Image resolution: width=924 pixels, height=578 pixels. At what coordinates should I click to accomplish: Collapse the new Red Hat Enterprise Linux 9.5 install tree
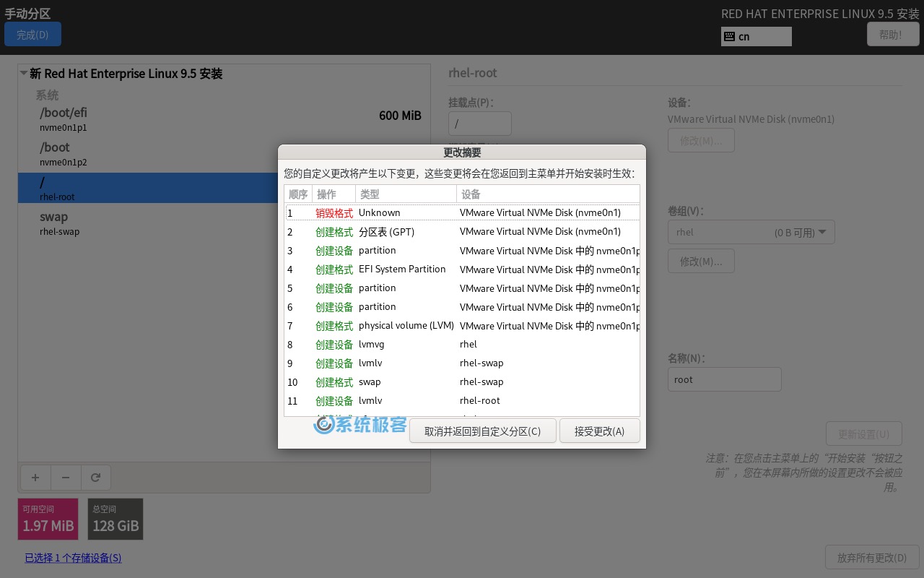24,73
